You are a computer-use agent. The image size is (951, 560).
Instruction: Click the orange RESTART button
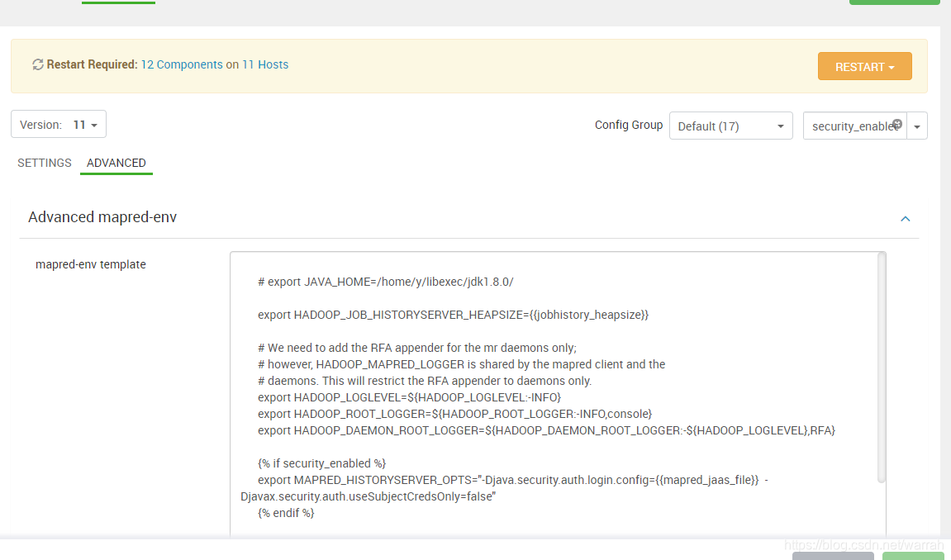864,66
